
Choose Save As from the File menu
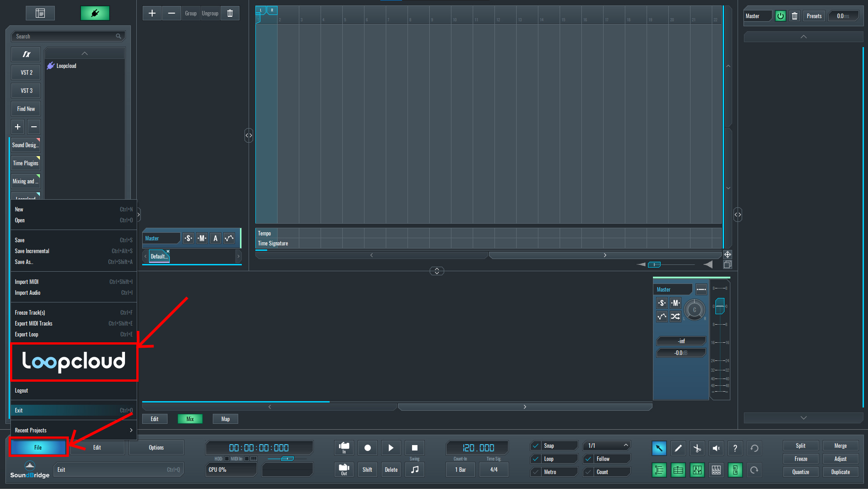(73, 262)
